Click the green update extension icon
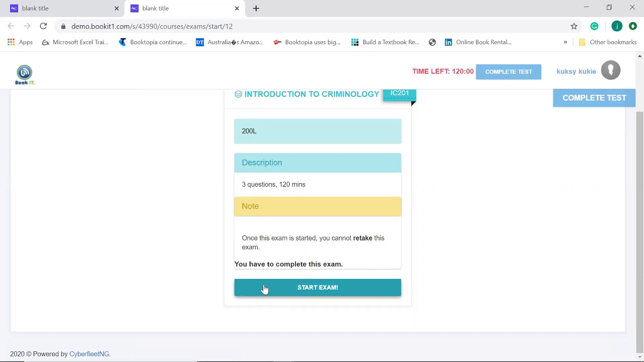This screenshot has height=362, width=644. pos(633,26)
